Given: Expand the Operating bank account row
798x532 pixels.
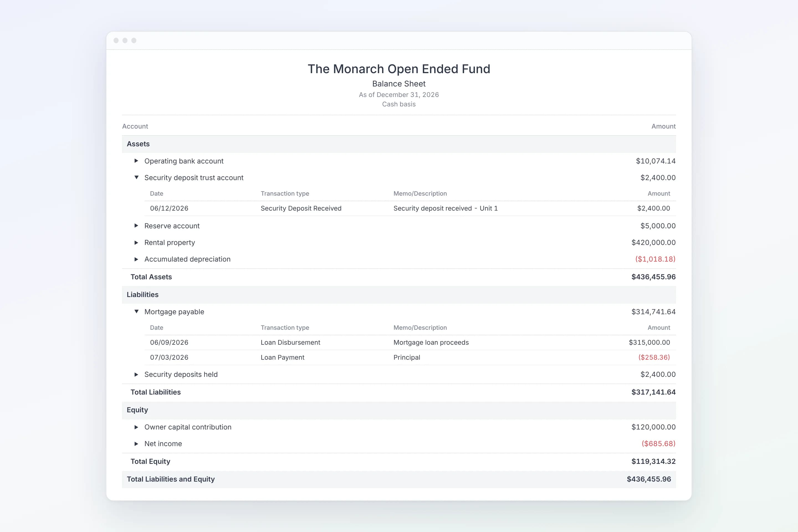Looking at the screenshot, I should (x=136, y=161).
